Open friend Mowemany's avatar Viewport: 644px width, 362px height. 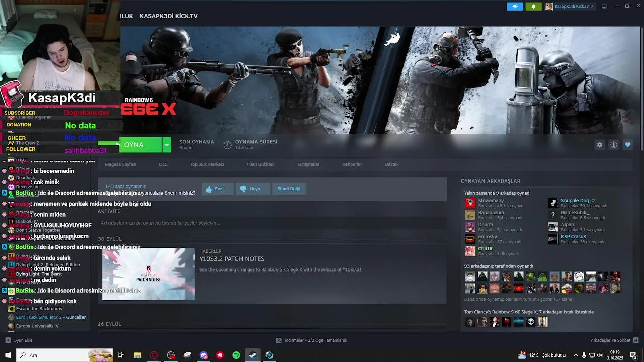[470, 203]
